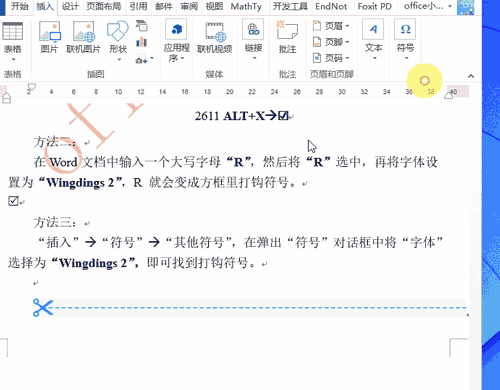Expand the 符号 dropdown arrow

pyautogui.click(x=406, y=58)
